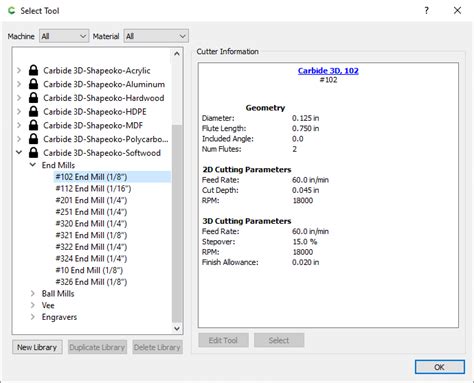Select #251 End Mill (1/4") tool
This screenshot has height=383, width=474.
tap(91, 212)
